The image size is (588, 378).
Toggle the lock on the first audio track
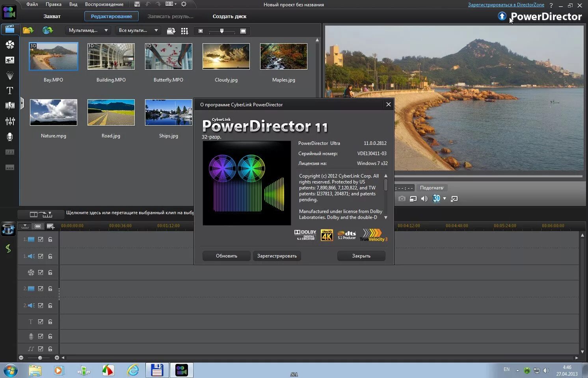(x=50, y=256)
